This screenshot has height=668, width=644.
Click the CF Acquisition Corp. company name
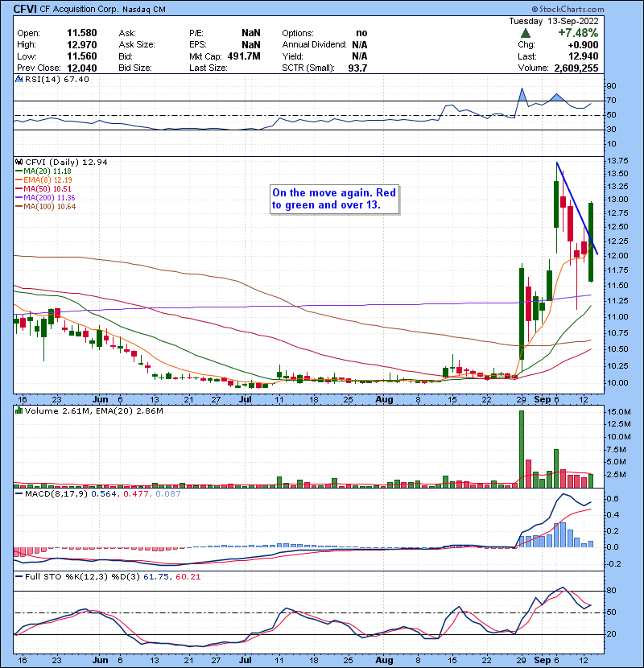79,9
